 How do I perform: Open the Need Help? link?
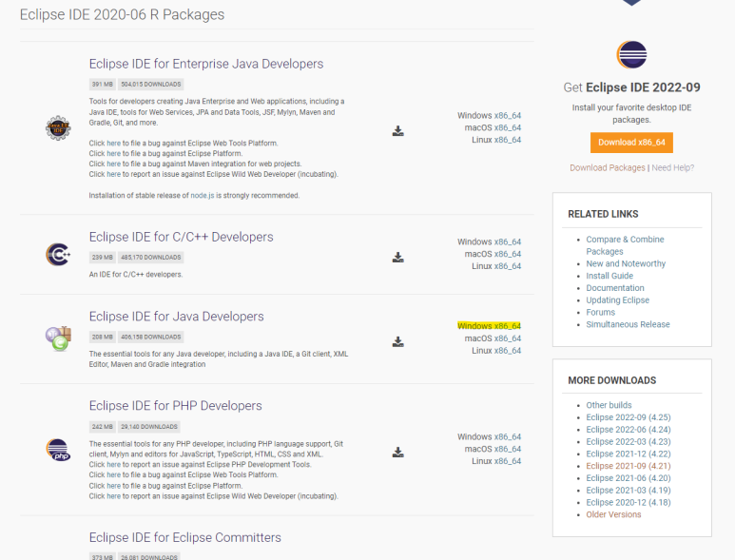pos(672,167)
